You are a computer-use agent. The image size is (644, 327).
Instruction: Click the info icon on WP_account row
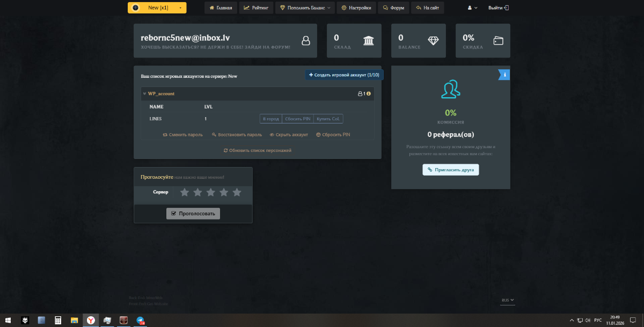coord(369,93)
